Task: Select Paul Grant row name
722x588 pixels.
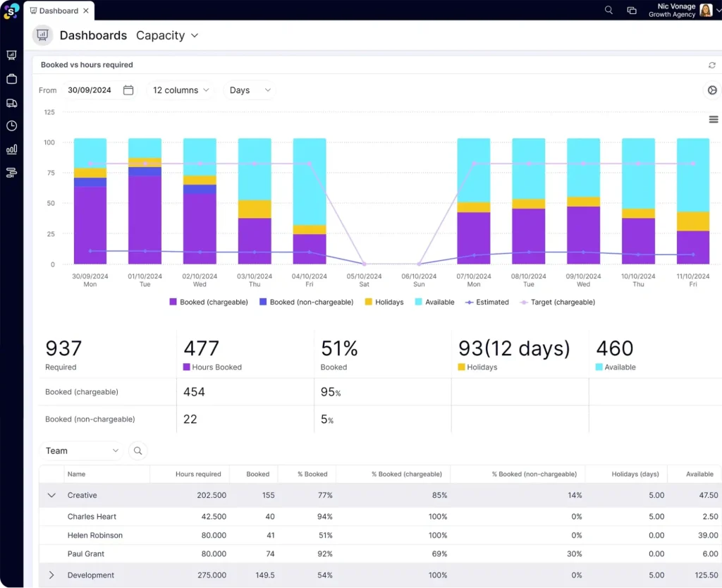Action: pyautogui.click(x=85, y=554)
